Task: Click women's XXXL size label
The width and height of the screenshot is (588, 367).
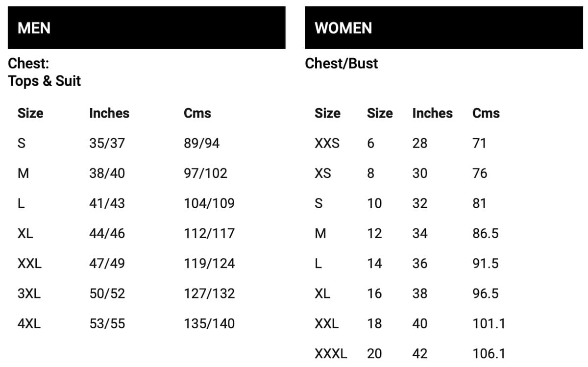Action: pos(331,354)
